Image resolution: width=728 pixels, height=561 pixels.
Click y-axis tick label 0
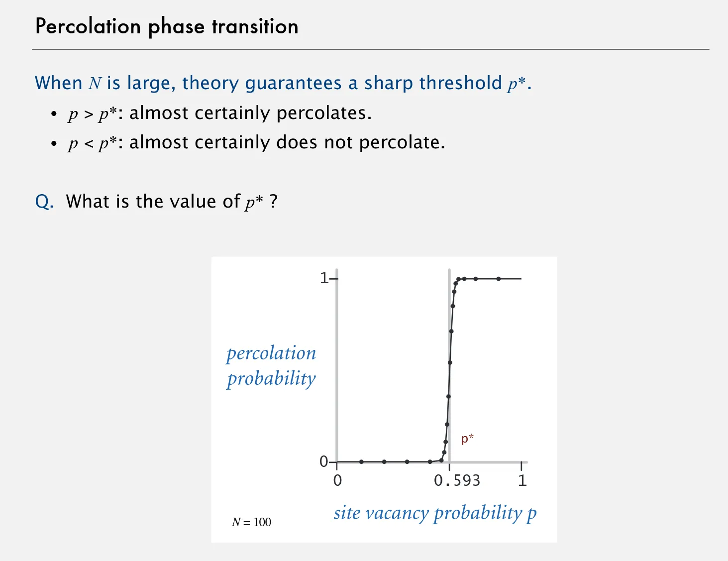coord(324,461)
